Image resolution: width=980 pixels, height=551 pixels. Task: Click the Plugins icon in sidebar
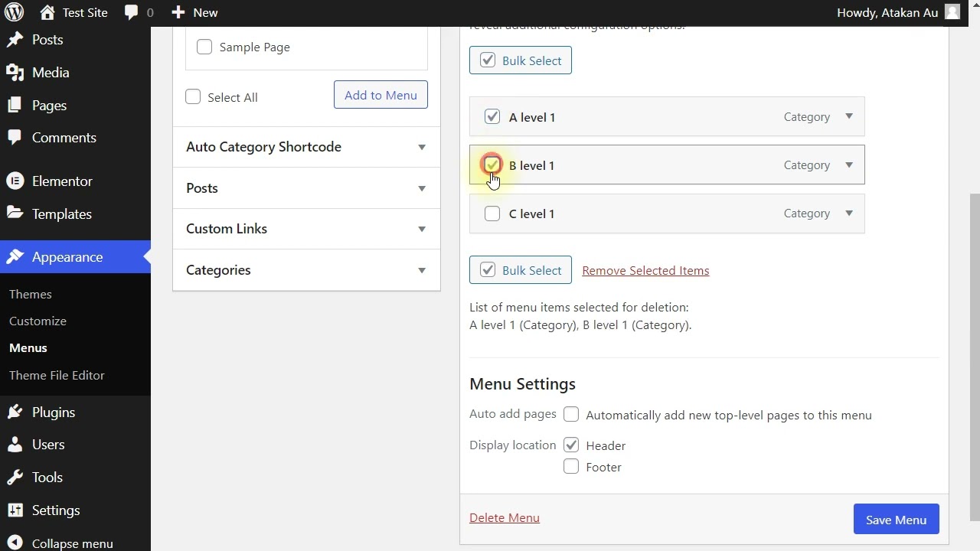[15, 412]
